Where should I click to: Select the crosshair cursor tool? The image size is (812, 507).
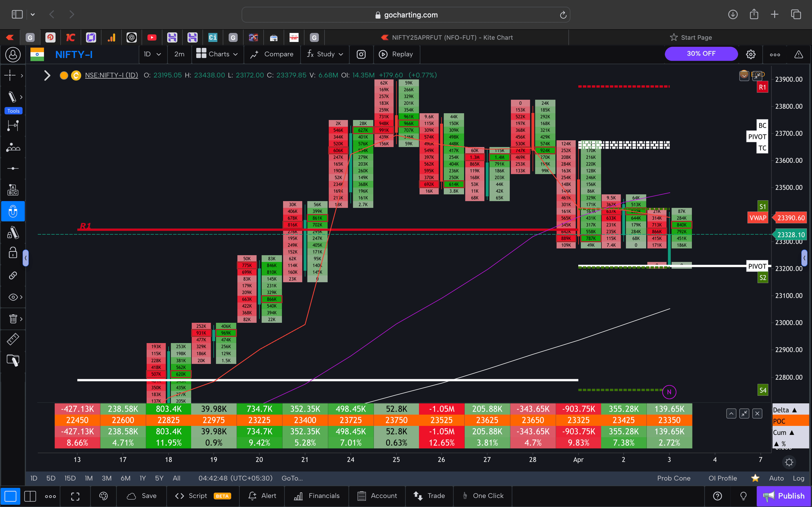click(x=11, y=75)
